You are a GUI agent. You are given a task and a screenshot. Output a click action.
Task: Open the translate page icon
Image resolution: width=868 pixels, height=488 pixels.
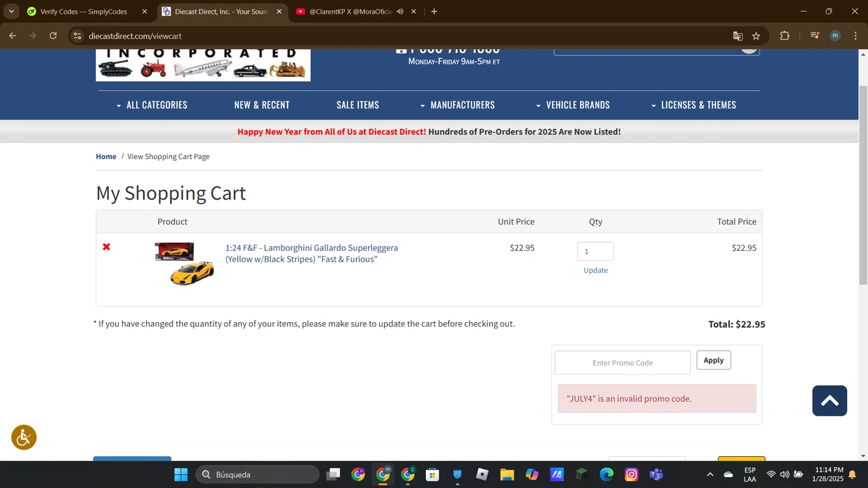point(738,36)
